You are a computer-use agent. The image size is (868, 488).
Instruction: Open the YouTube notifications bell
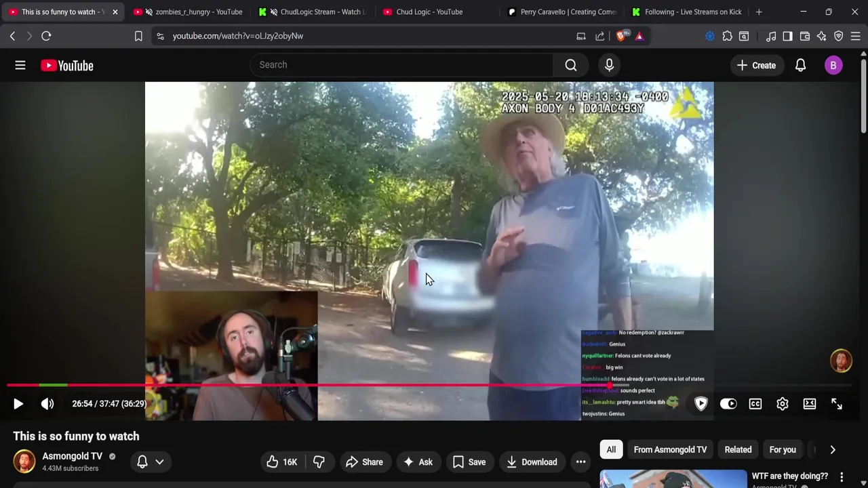pos(800,65)
